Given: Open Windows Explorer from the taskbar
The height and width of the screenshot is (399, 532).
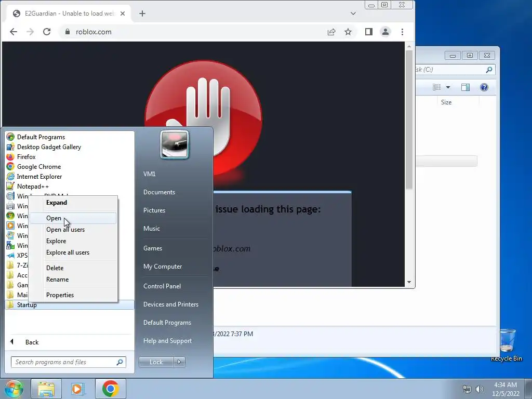Looking at the screenshot, I should click(x=46, y=389).
